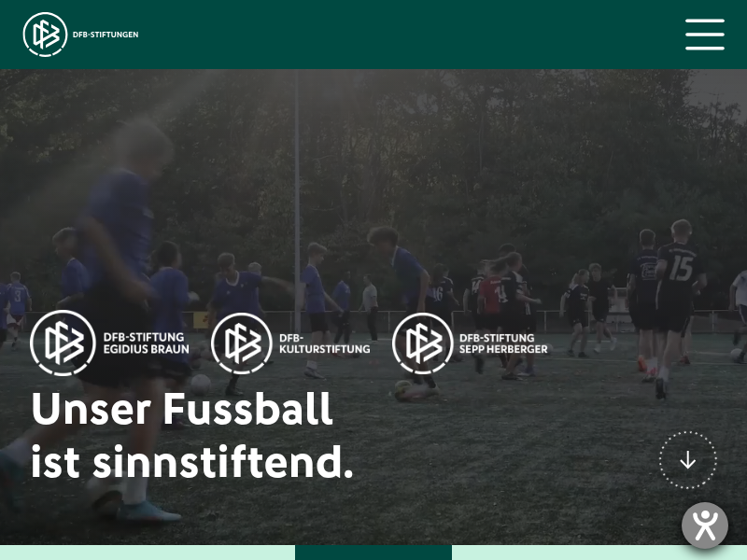Click the floodlight pole in hero video
The width and height of the screenshot is (747, 560).
tap(297, 200)
